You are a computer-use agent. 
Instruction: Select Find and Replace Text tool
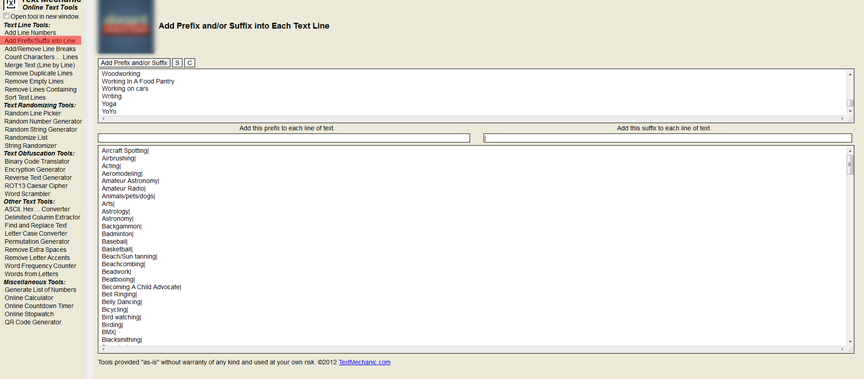click(36, 225)
